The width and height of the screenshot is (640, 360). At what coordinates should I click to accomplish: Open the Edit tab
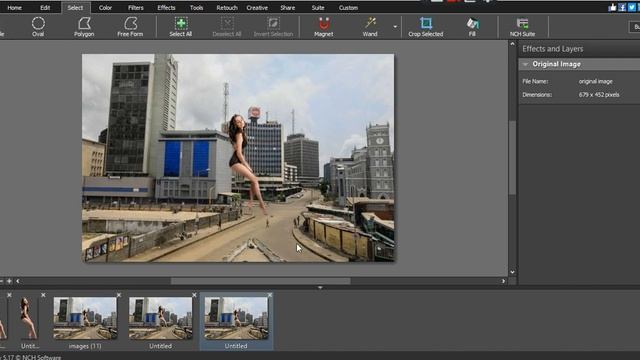[x=45, y=8]
